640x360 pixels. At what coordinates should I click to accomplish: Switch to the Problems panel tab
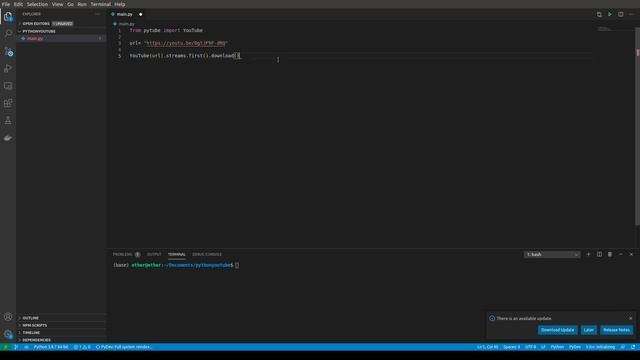(126, 254)
